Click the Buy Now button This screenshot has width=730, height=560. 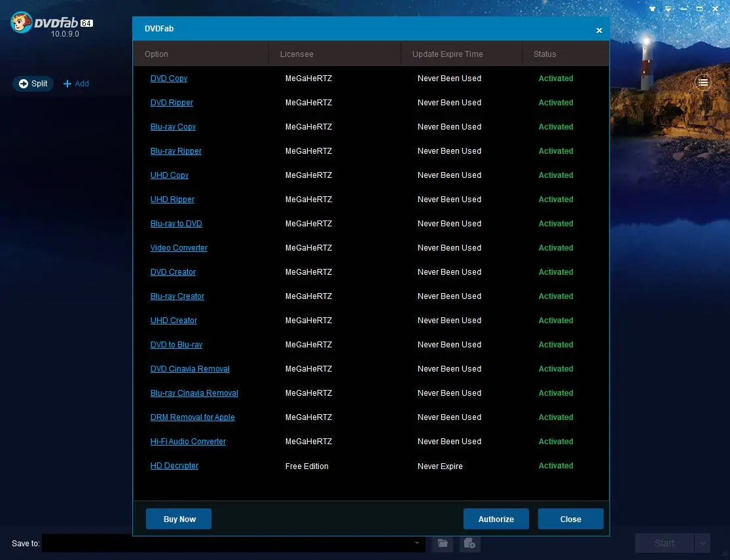179,519
